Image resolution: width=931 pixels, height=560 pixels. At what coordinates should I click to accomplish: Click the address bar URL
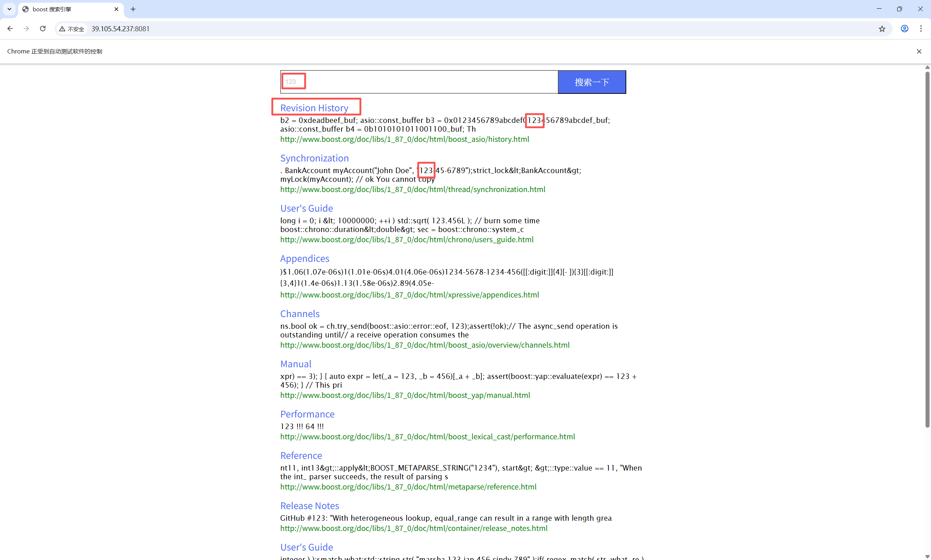(120, 29)
